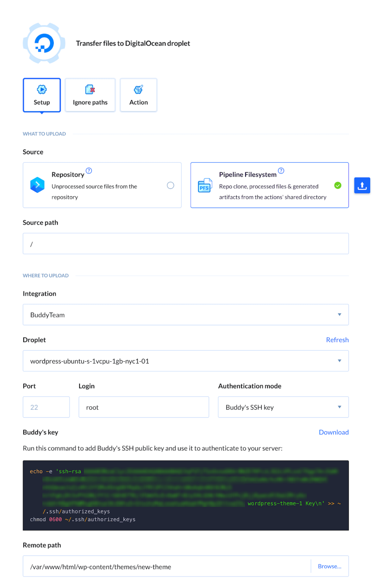Refresh the Droplet list

pos(337,340)
